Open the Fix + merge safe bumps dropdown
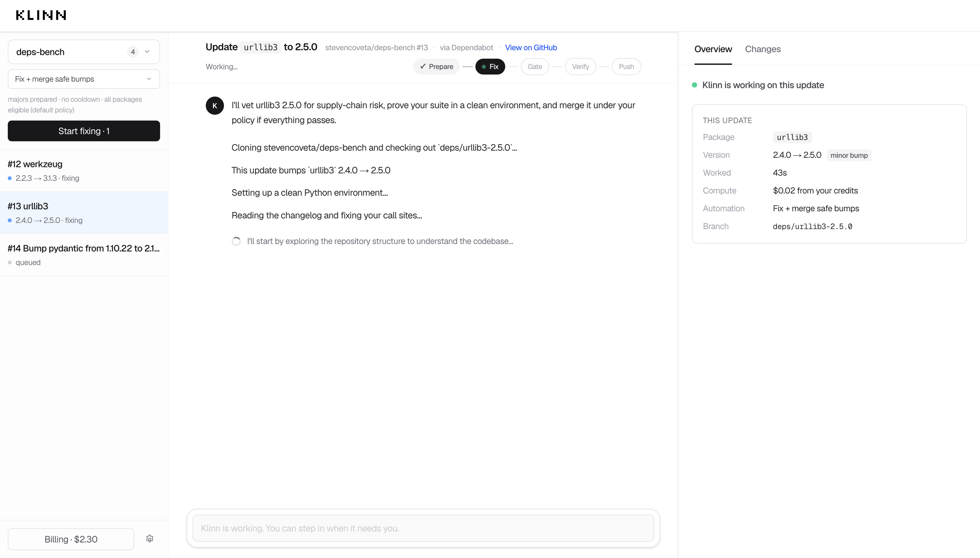Image resolution: width=980 pixels, height=558 pixels. pyautogui.click(x=84, y=79)
